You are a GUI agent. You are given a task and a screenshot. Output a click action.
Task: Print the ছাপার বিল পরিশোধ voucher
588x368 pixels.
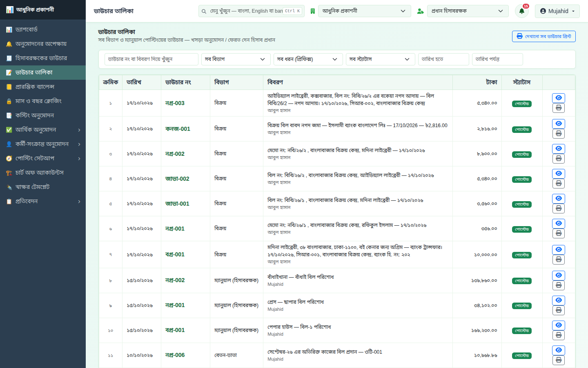tap(559, 310)
